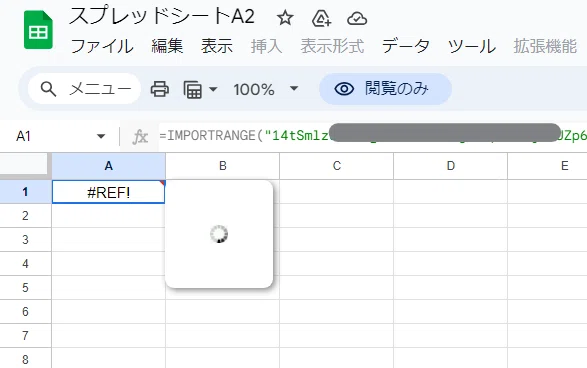Expand the filter views dropdown arrow
The height and width of the screenshot is (368, 587).
click(213, 89)
